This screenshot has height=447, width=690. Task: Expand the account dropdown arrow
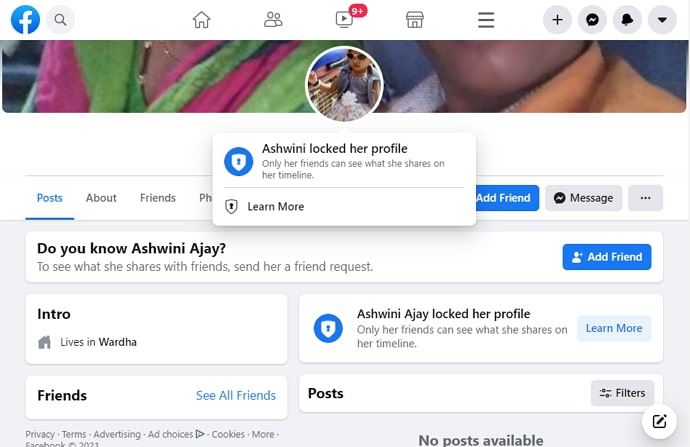point(662,20)
